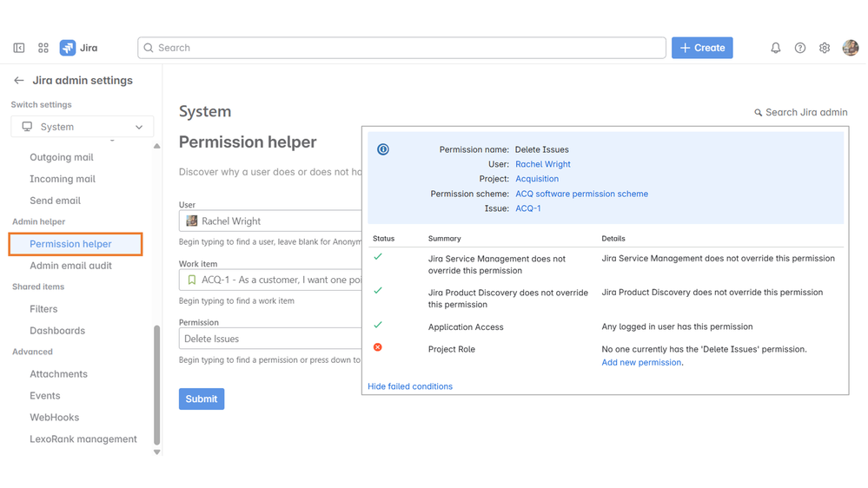Click the back arrow beside Jira admin settings
The height and width of the screenshot is (488, 868).
19,81
